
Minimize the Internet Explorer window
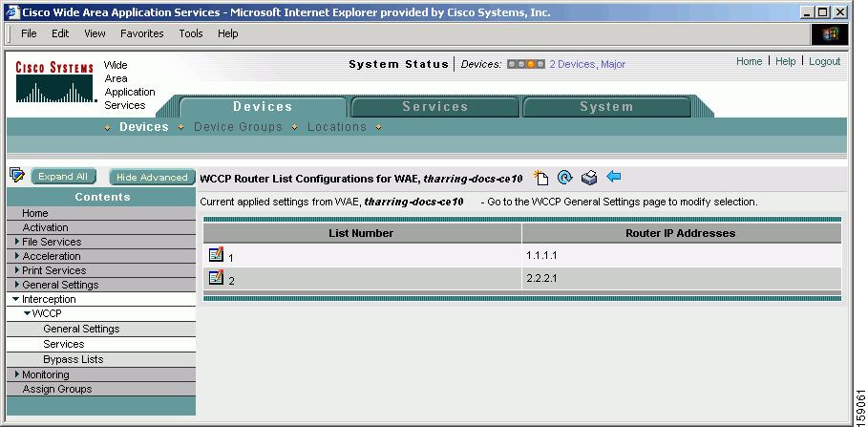808,12
